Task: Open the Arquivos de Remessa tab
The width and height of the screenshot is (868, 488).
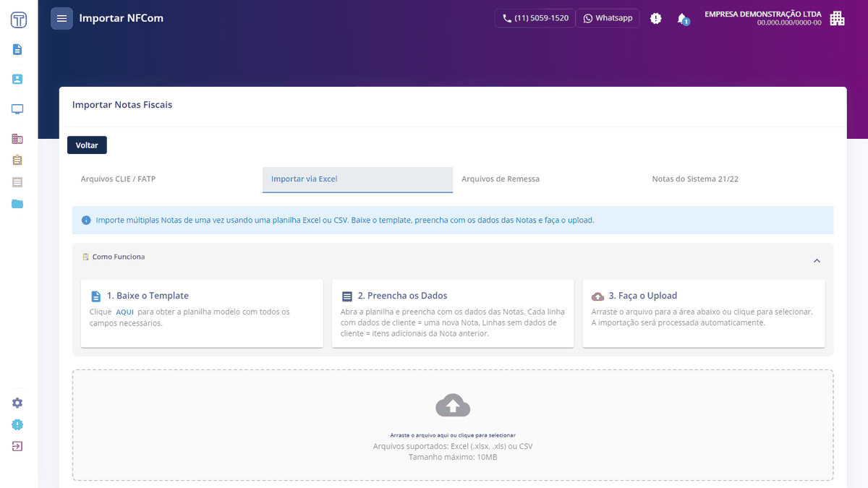Action: 501,179
